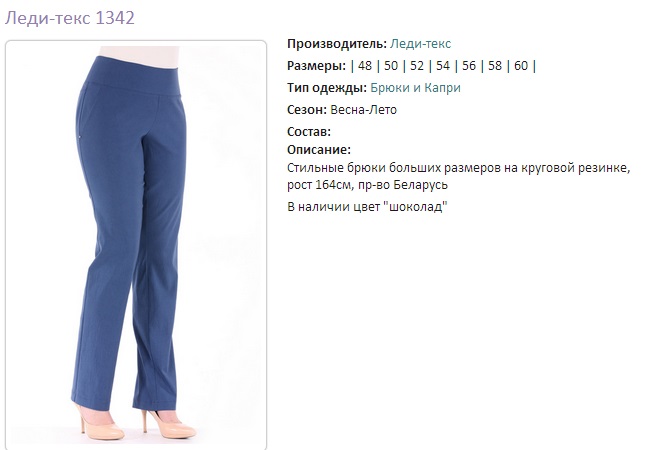Click the Производитель label
Image resolution: width=646 pixels, height=450 pixels.
pos(337,44)
